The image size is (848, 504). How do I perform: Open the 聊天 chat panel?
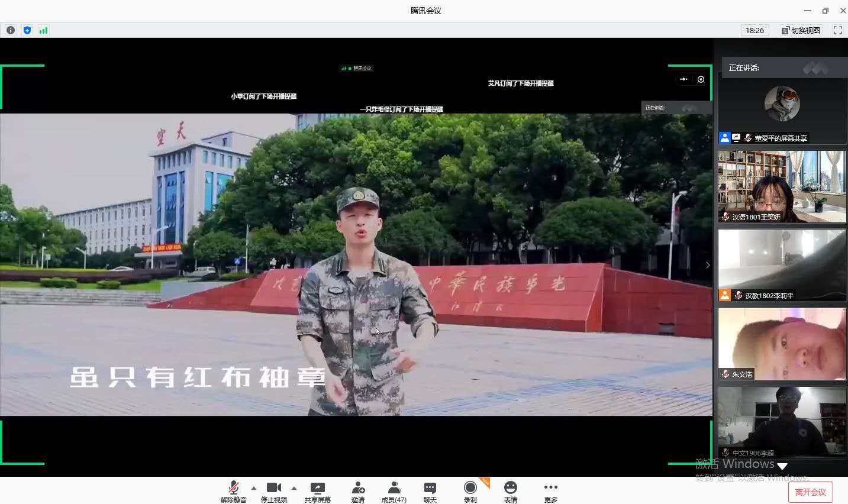(430, 491)
